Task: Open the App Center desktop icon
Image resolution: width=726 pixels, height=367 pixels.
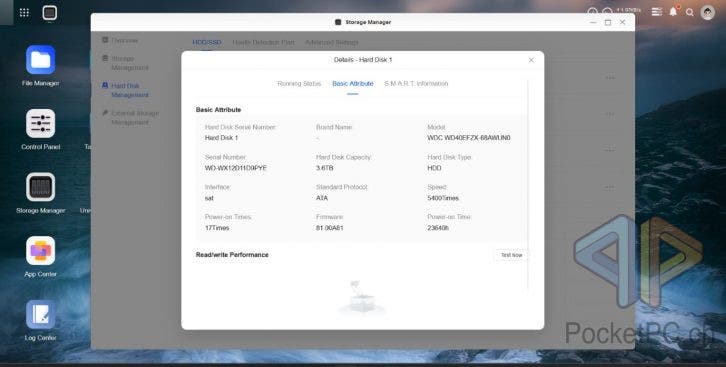Action: [40, 250]
